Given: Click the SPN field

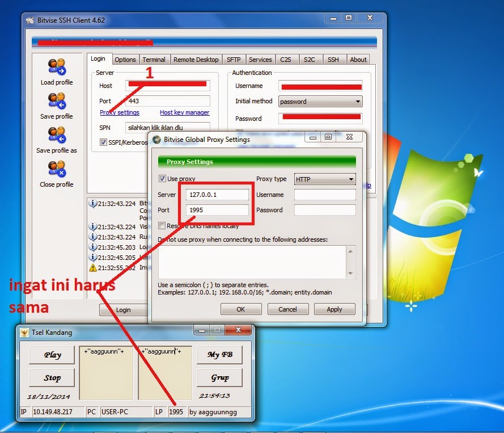Looking at the screenshot, I should pos(168,127).
